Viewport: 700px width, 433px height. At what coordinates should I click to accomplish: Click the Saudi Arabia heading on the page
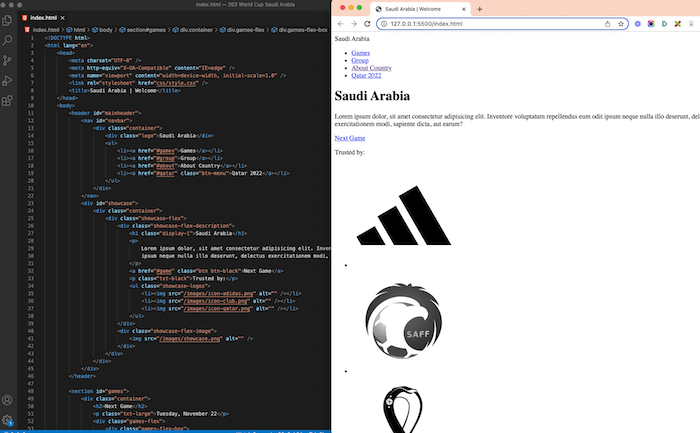click(x=372, y=96)
